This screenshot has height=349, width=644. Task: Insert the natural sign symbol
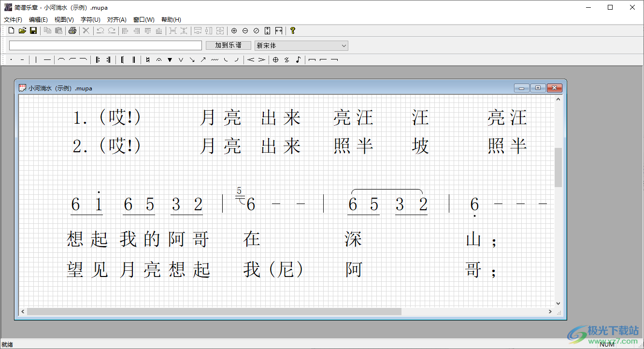pyautogui.click(x=147, y=60)
